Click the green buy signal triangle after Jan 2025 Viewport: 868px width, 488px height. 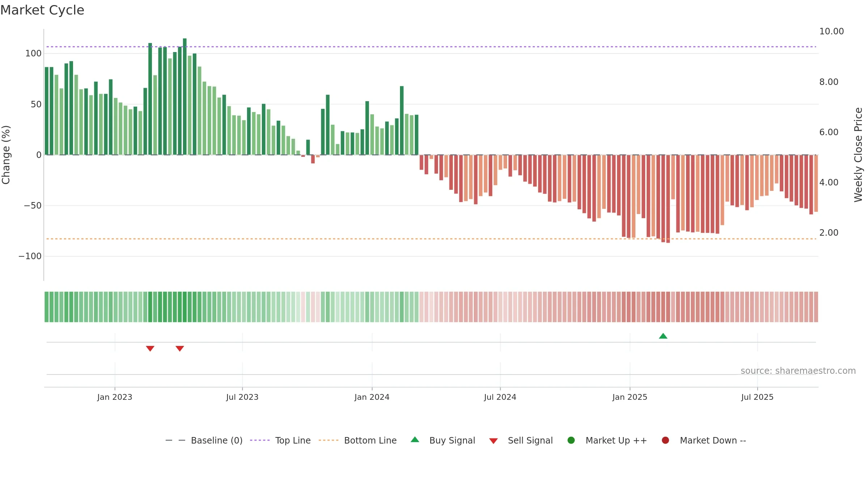663,336
